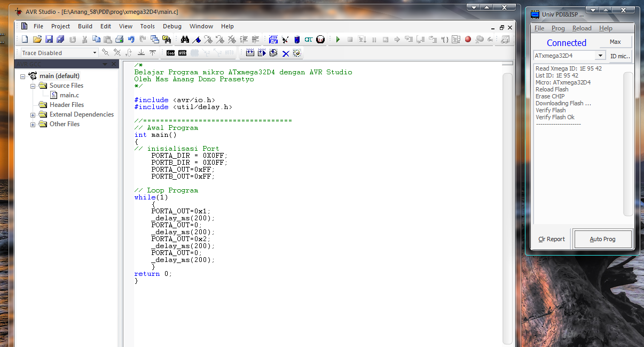Collapse the Source Files folder

(33, 86)
